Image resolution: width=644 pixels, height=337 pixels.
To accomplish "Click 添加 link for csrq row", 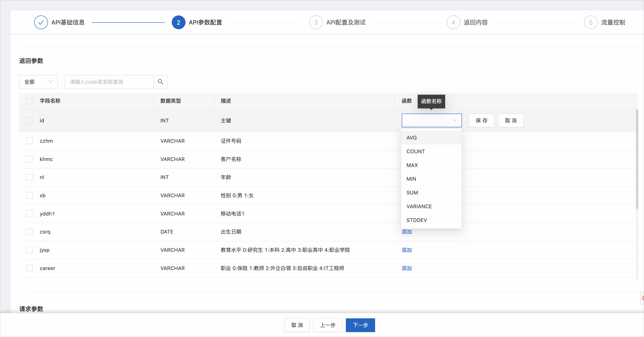I will 407,232.
